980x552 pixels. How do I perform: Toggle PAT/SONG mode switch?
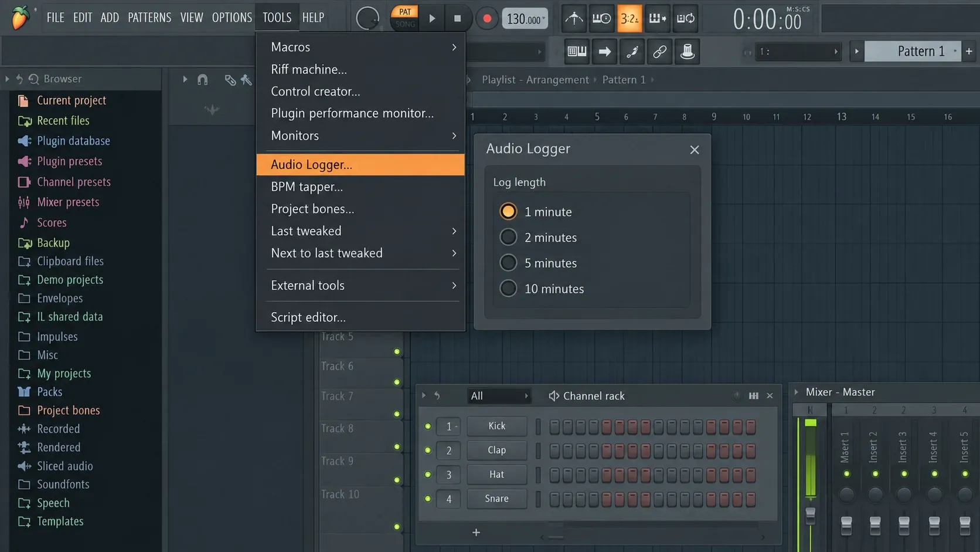tap(404, 18)
